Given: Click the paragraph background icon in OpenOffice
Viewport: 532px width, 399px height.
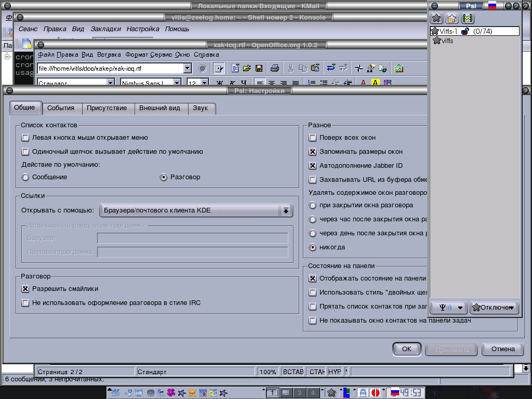Looking at the screenshot, I should tap(388, 82).
